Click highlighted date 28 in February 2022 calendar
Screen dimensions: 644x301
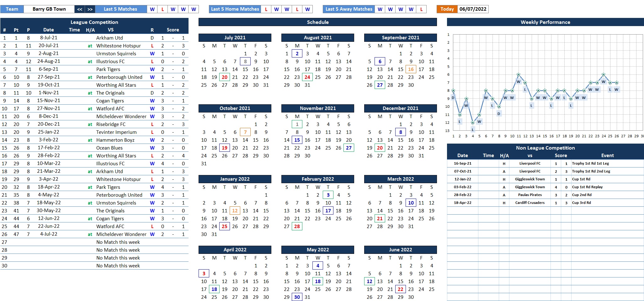click(297, 226)
